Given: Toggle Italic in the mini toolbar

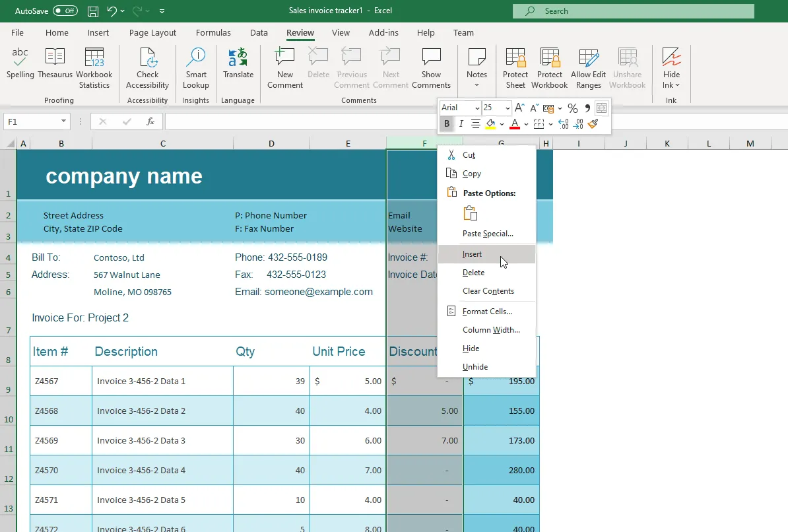Looking at the screenshot, I should (461, 124).
